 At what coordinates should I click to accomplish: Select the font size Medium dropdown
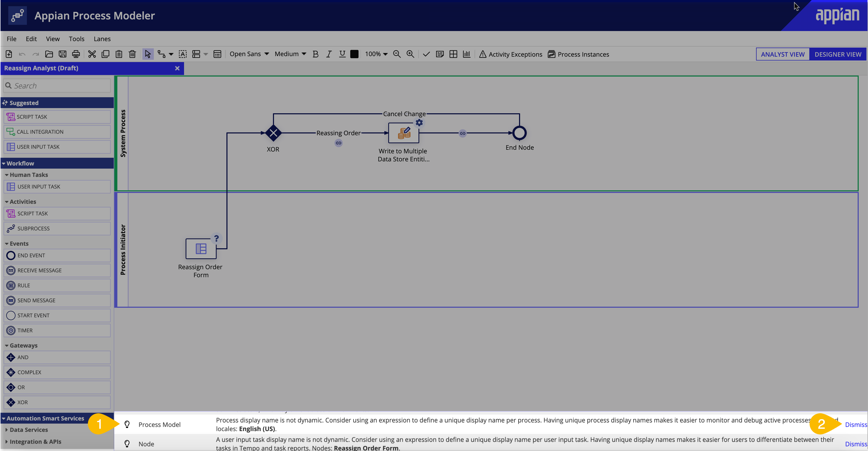[x=290, y=54]
